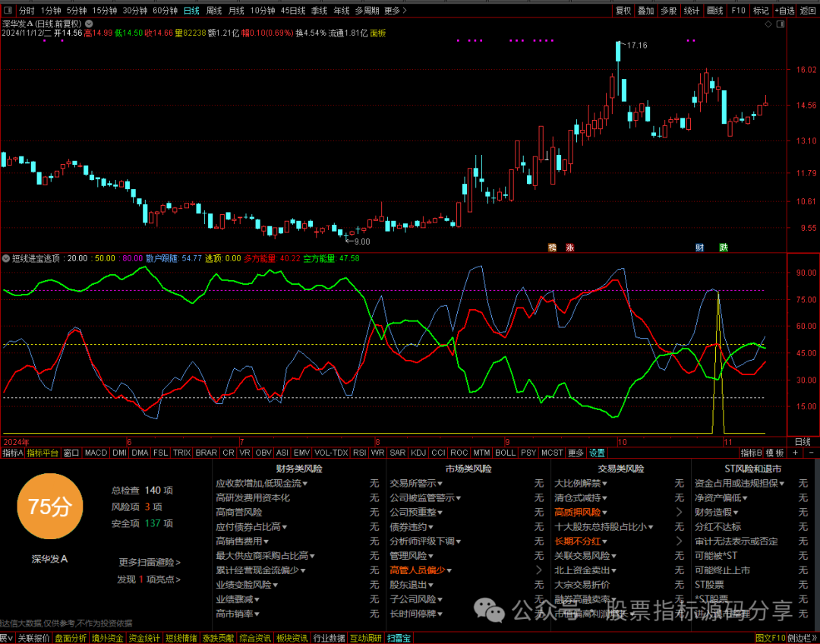Open the indicator 设置 settings

[x=598, y=453]
